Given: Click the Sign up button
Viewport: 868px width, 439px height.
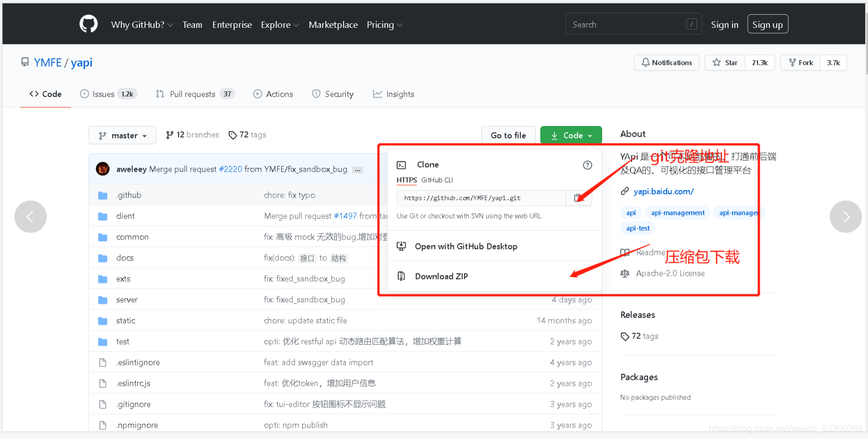Looking at the screenshot, I should click(x=768, y=24).
